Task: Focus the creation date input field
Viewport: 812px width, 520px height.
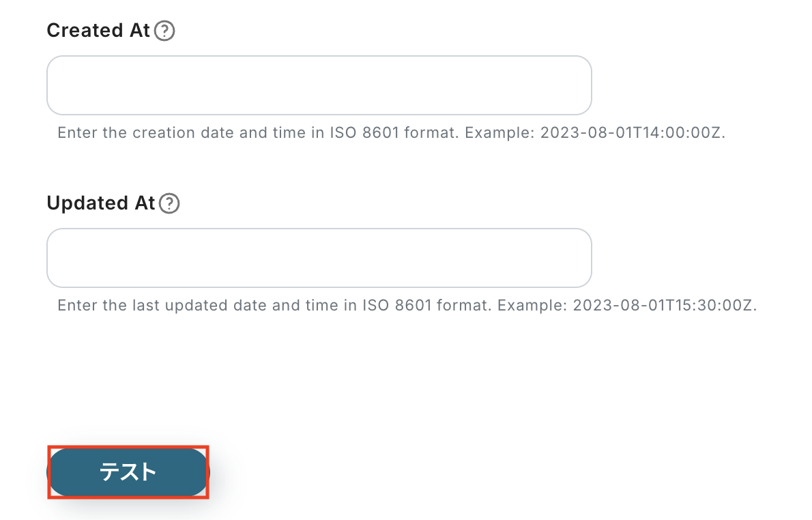Action: (319, 85)
